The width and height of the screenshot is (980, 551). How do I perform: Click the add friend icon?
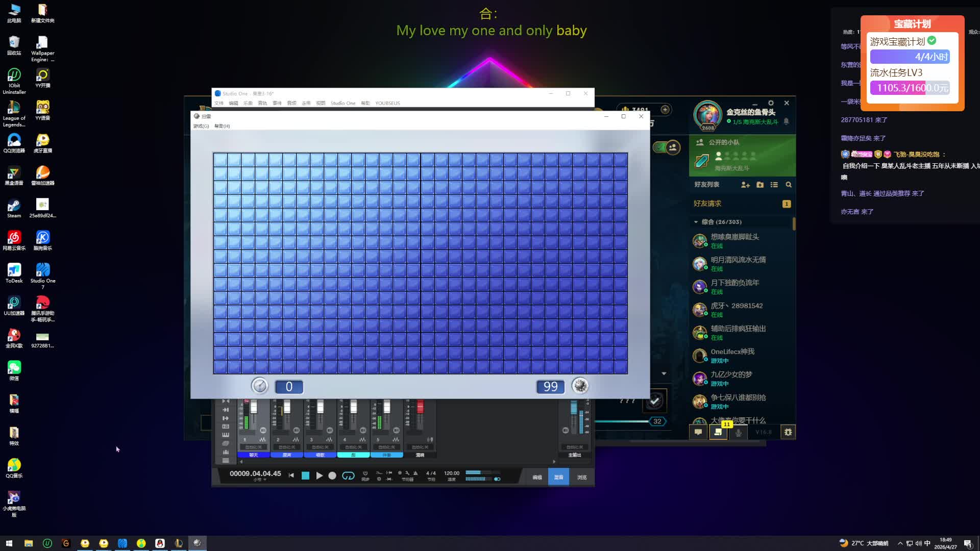point(745,185)
